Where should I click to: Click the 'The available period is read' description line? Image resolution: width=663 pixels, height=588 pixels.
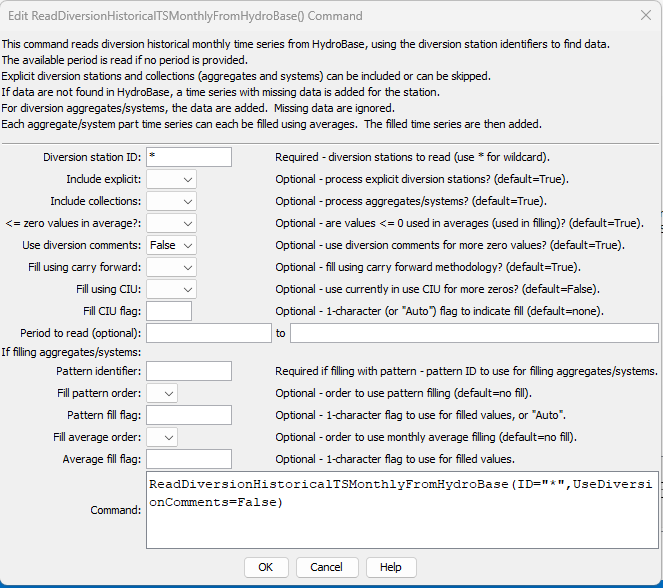pyautogui.click(x=125, y=60)
